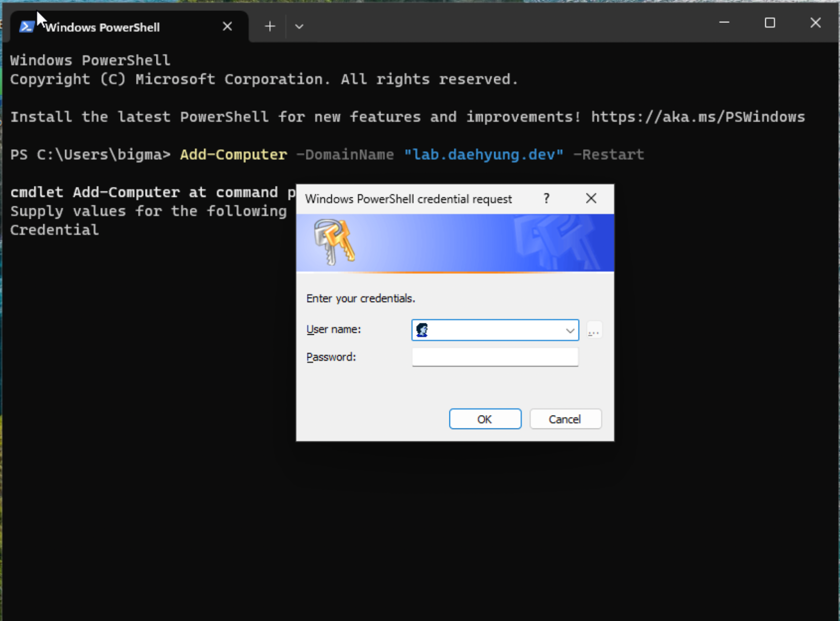Open the new-tab profile dropdown chevron

tap(299, 27)
